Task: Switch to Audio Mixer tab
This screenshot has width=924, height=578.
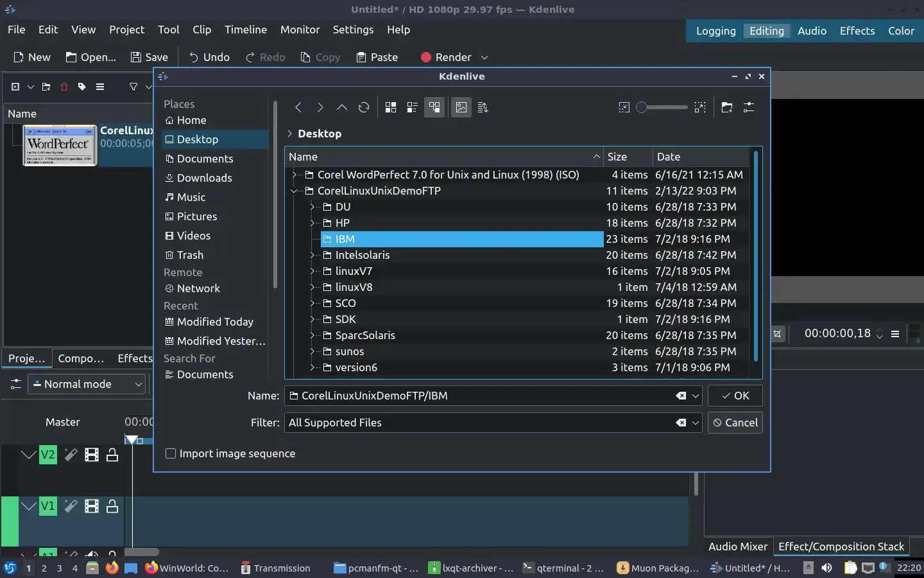Action: [x=738, y=547]
